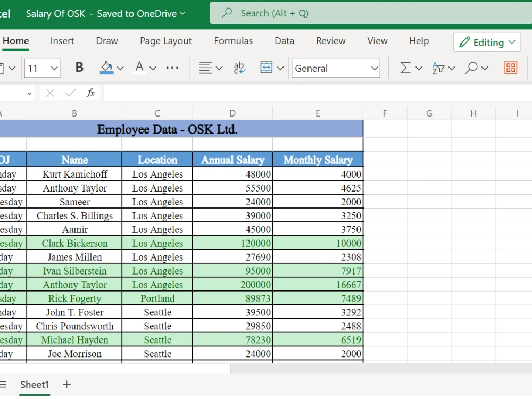Click the Annual Salary header cell
This screenshot has height=399, width=532.
(232, 160)
